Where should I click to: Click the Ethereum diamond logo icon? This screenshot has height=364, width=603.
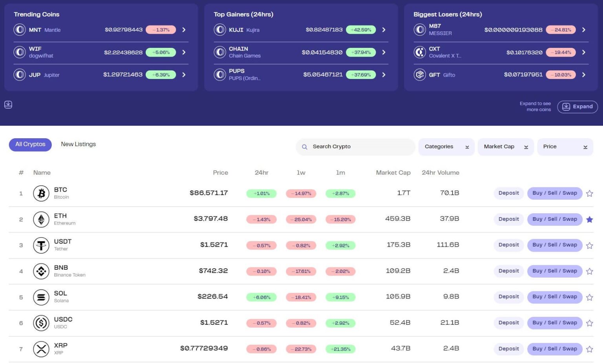(x=41, y=219)
